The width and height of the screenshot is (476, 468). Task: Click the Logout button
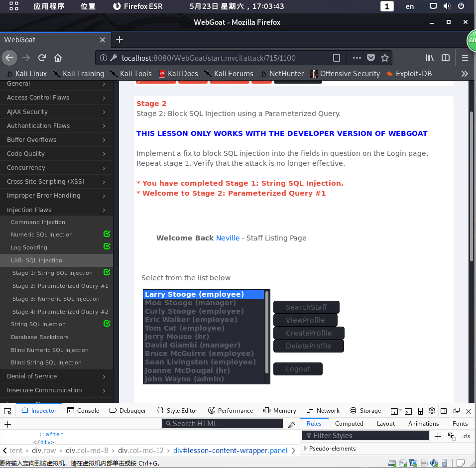coord(298,369)
